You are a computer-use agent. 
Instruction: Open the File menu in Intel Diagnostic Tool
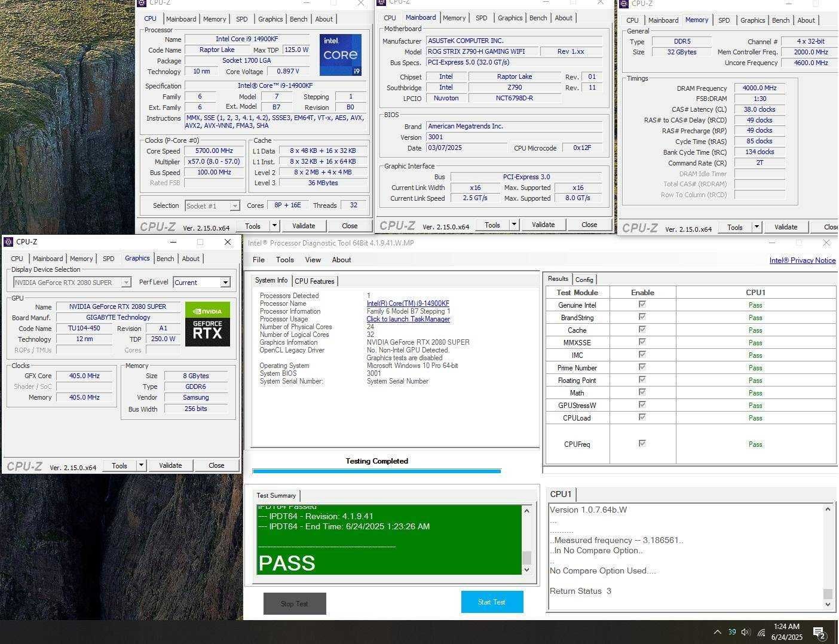[259, 260]
